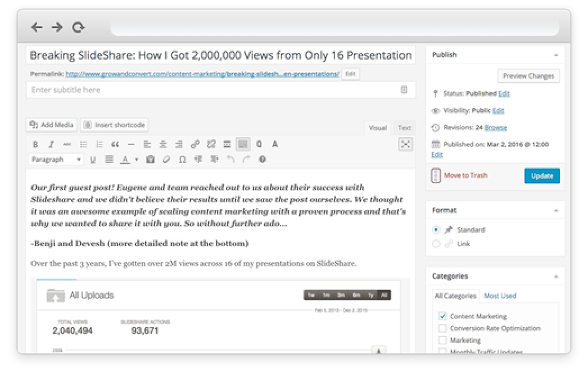Image resolution: width=588 pixels, height=390 pixels.
Task: Apply blockquote formatting
Action: [x=115, y=144]
